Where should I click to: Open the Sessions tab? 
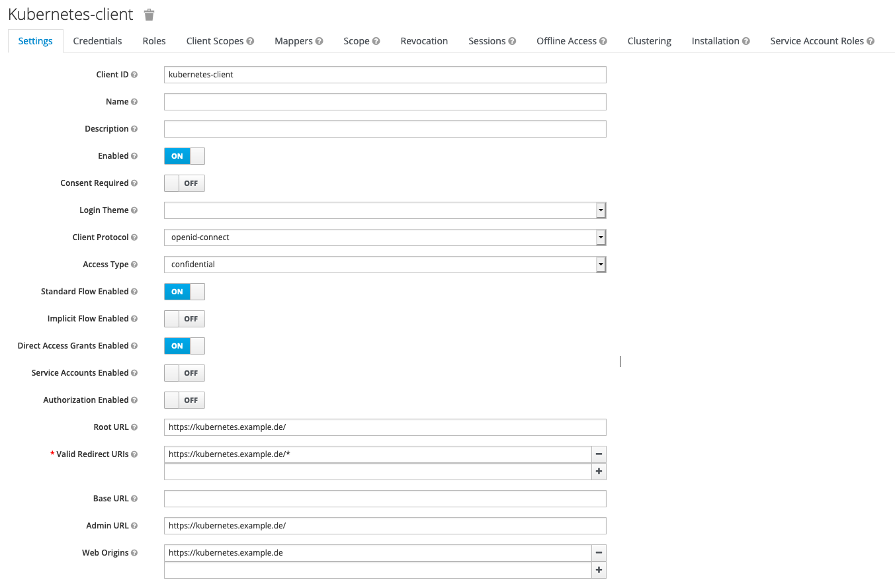[492, 41]
